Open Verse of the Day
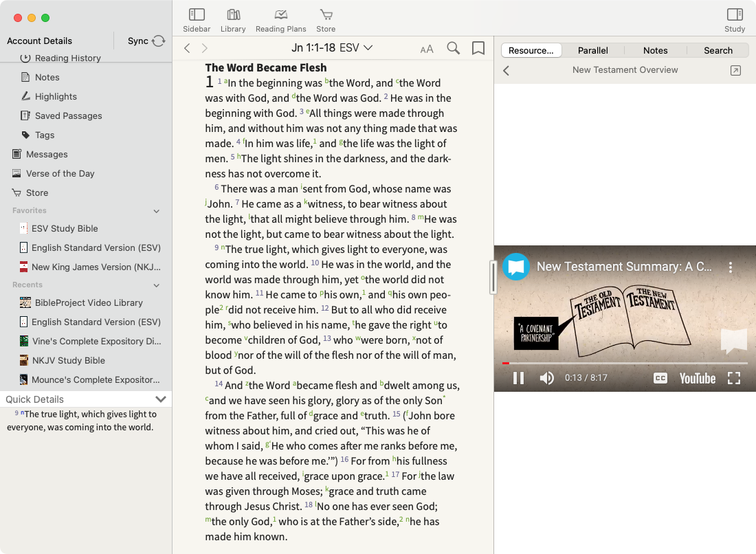This screenshot has height=554, width=756. coord(53,174)
